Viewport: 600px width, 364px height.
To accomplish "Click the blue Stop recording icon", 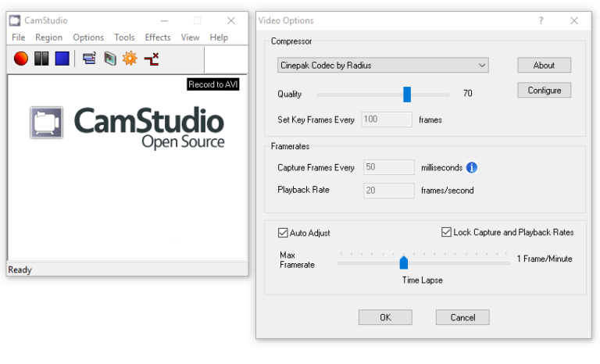I will [62, 59].
